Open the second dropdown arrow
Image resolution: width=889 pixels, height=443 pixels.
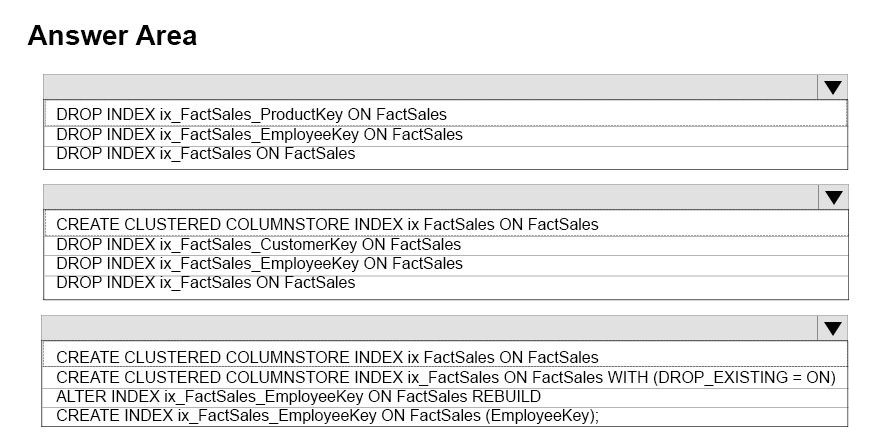pos(833,197)
